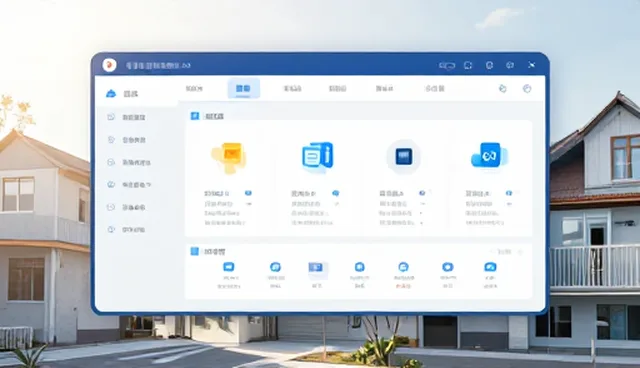Open the yellow envelope card
This screenshot has width=640, height=368.
pyautogui.click(x=229, y=157)
